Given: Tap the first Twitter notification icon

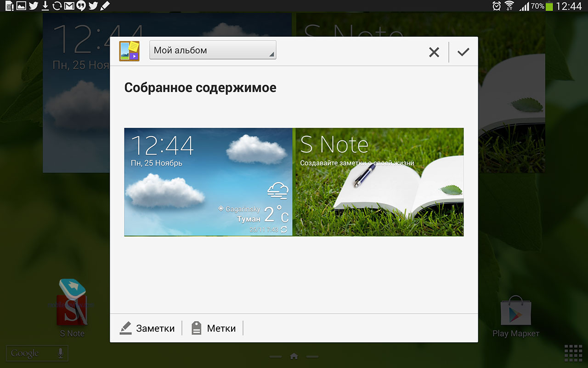Looking at the screenshot, I should (x=33, y=6).
